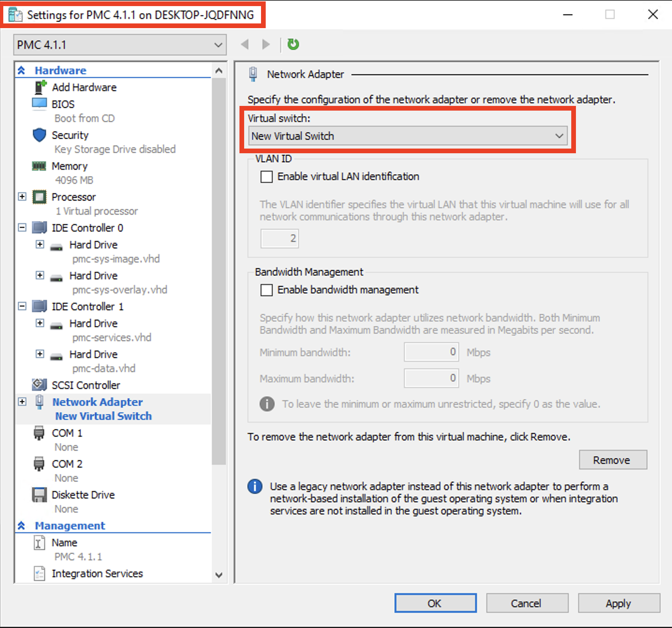This screenshot has height=628, width=672.
Task: Click the Diskette Drive floppy icon
Action: pos(39,495)
